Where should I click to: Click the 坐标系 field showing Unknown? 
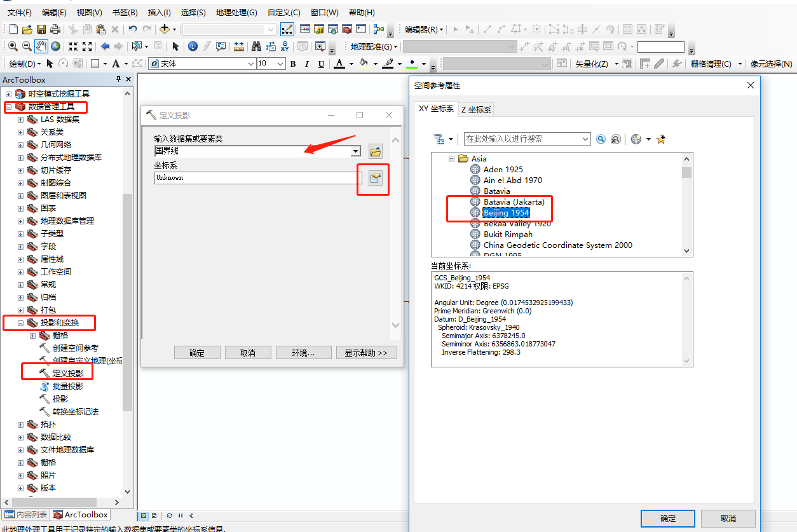pyautogui.click(x=258, y=178)
